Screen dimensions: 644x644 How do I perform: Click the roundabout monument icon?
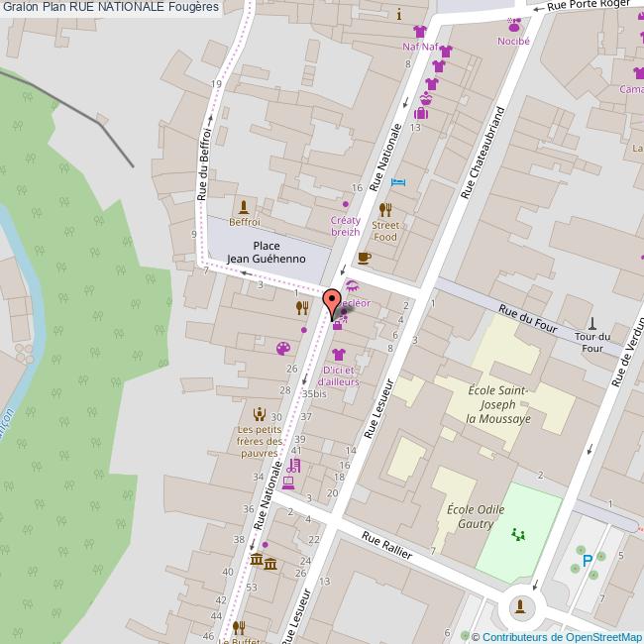522,605
